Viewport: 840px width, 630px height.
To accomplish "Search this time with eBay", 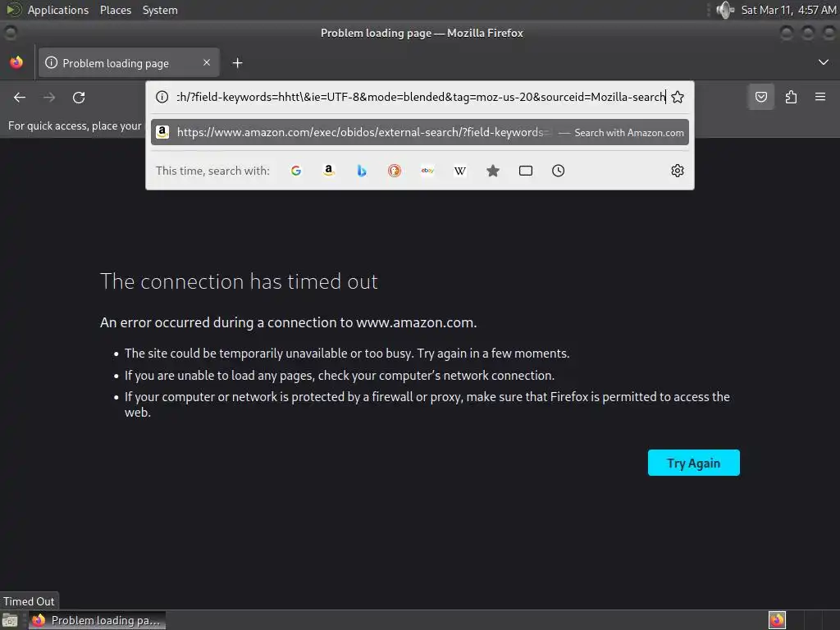I will click(x=427, y=171).
